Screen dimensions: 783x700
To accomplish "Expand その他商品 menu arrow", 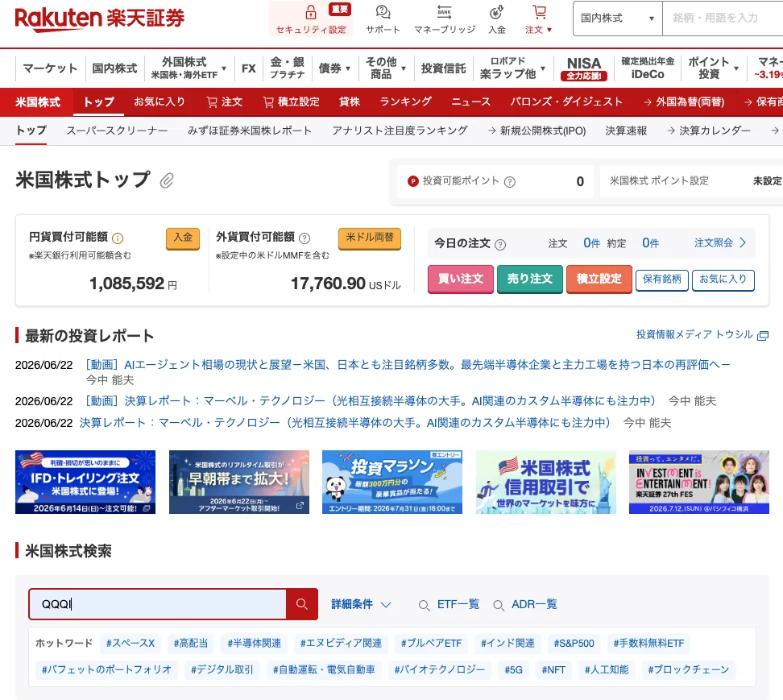I will coord(404,68).
